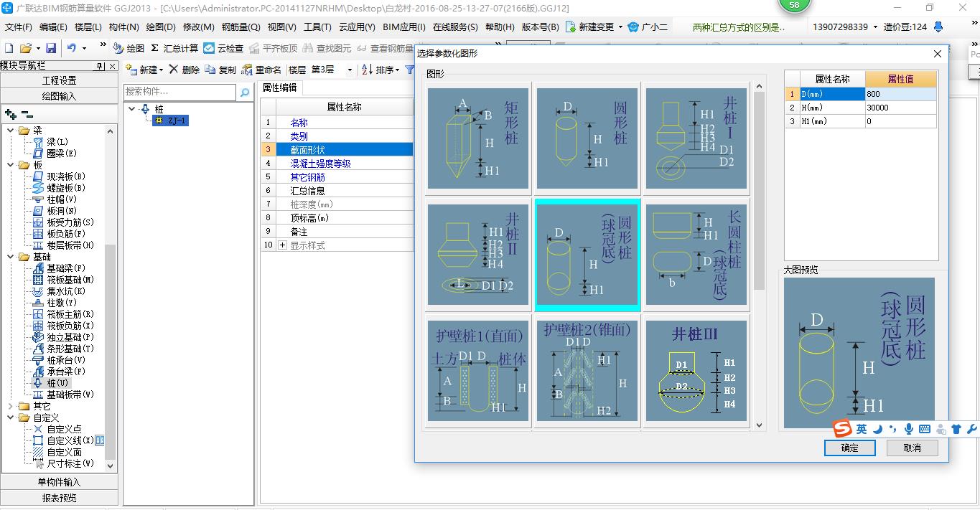Switch to the 属性编辑 tab
980x510 pixels.
coord(280,88)
